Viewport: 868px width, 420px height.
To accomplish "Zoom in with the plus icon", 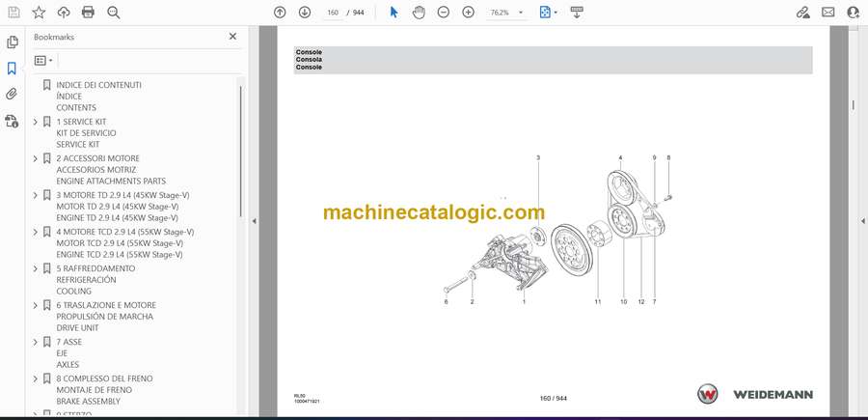I will click(469, 13).
